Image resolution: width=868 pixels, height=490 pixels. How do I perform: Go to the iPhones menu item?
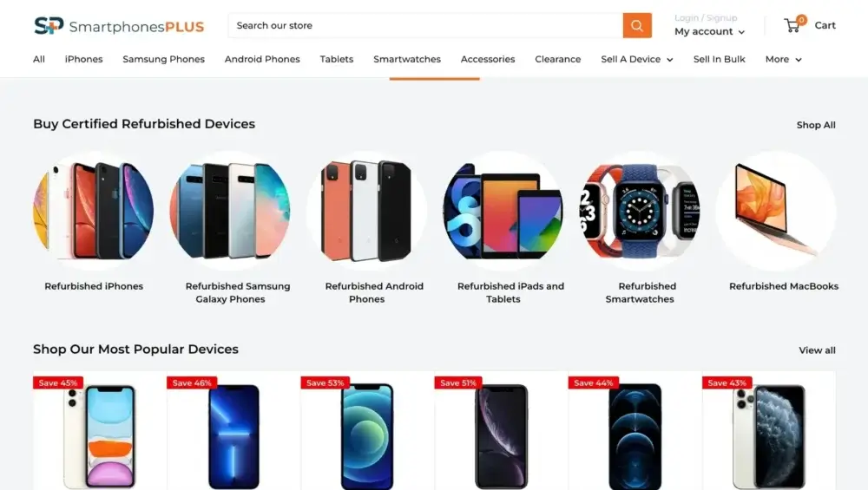(x=83, y=59)
